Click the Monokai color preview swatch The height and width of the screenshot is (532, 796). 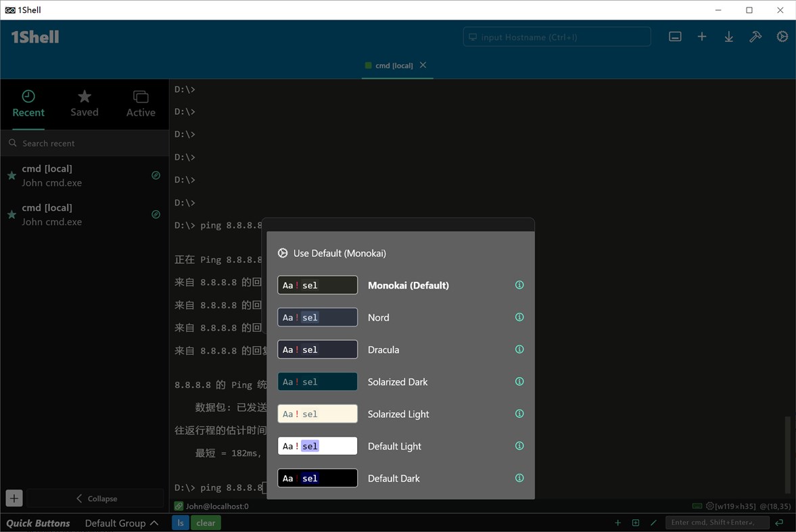pyautogui.click(x=317, y=285)
